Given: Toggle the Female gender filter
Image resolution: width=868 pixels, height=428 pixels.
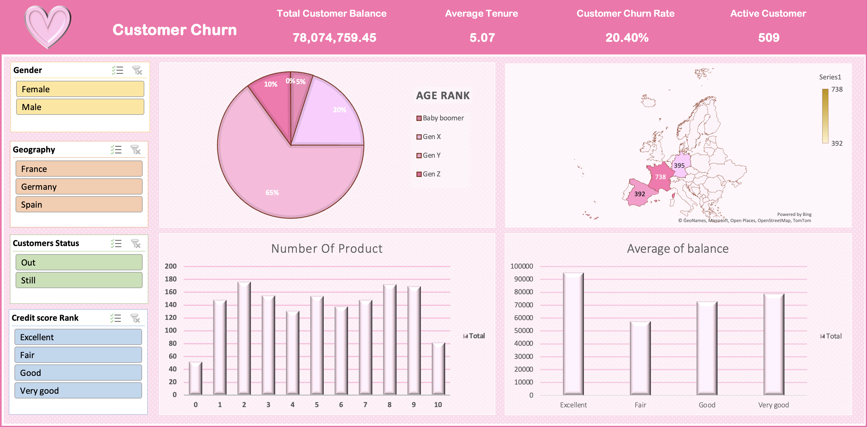Looking at the screenshot, I should (x=80, y=89).
